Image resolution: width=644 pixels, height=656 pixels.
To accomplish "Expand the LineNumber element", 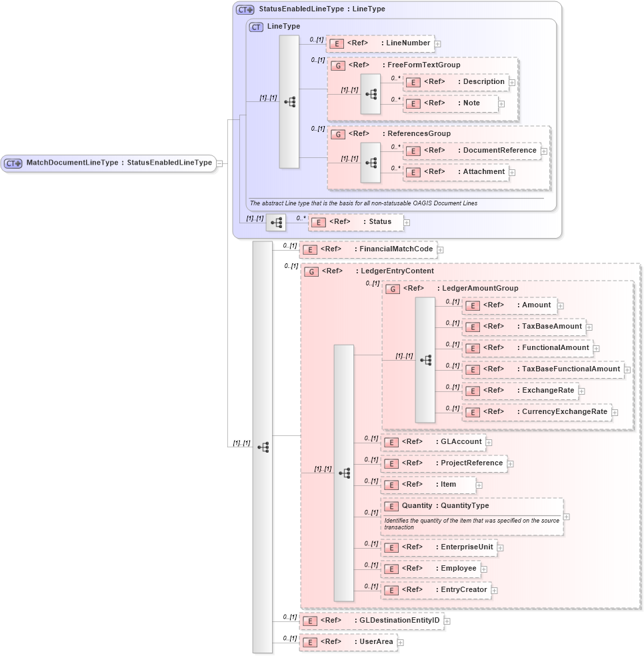I will click(437, 43).
